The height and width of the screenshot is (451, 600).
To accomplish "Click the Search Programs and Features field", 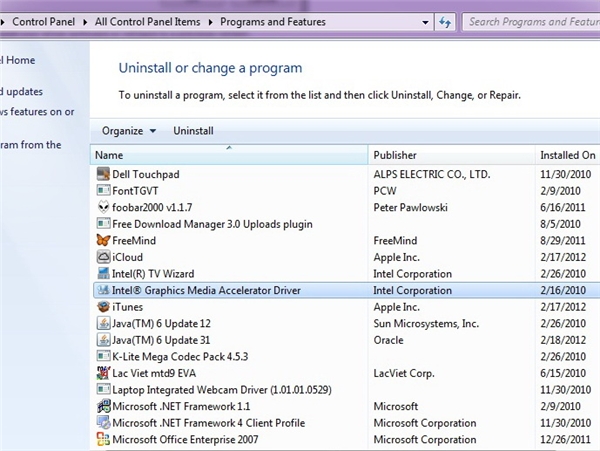I will [x=532, y=22].
